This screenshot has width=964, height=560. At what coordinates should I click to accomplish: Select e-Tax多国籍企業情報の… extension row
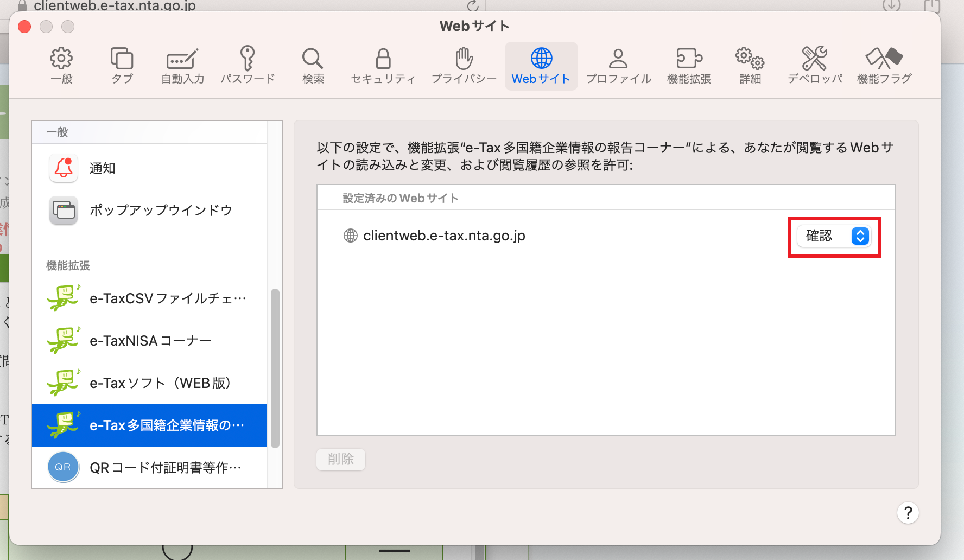(149, 425)
